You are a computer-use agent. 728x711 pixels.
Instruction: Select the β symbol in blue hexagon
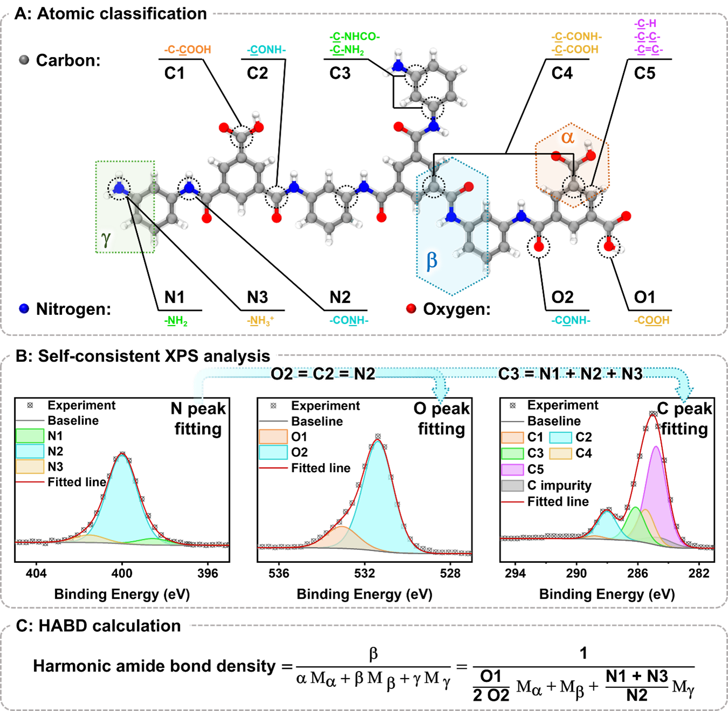click(x=432, y=261)
